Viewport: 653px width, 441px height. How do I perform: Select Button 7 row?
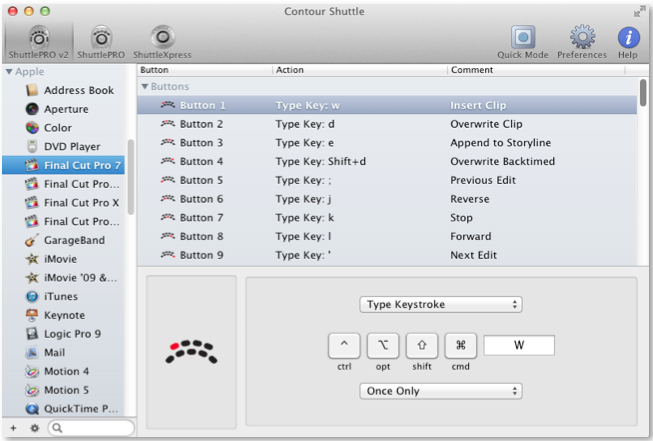(387, 218)
